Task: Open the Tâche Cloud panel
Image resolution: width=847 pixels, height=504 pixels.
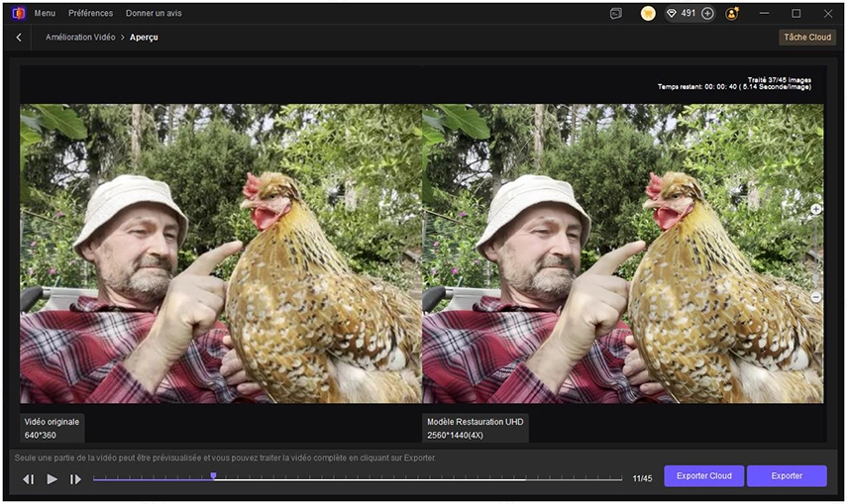Action: click(x=807, y=38)
